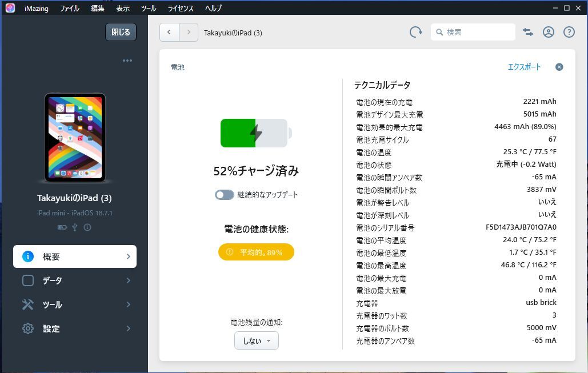Click the 52%チャージ済み text

[256, 171]
